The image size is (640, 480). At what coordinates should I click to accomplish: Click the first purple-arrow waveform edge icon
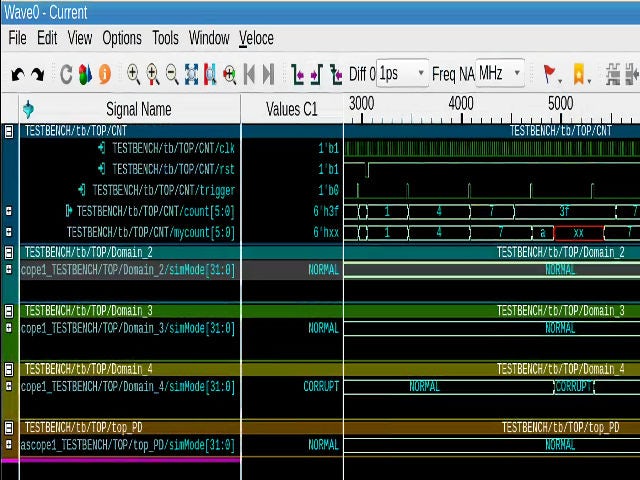[298, 75]
